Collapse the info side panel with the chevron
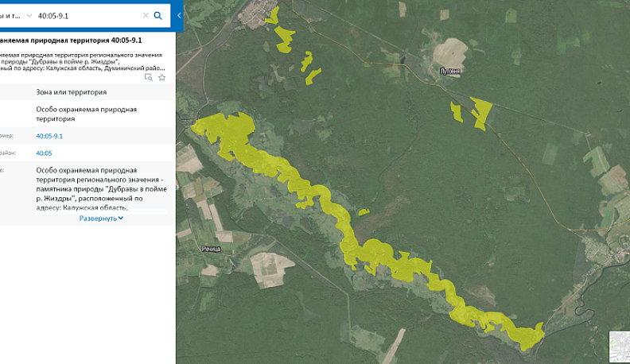 179,15
